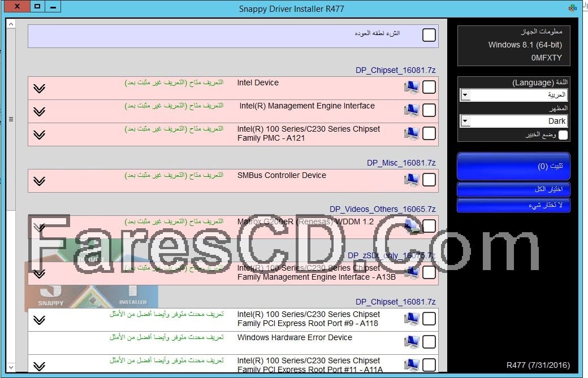The width and height of the screenshot is (588, 378).
Task: Click the monitor icon for PCI Express Root Port #11
Action: pyautogui.click(x=412, y=364)
